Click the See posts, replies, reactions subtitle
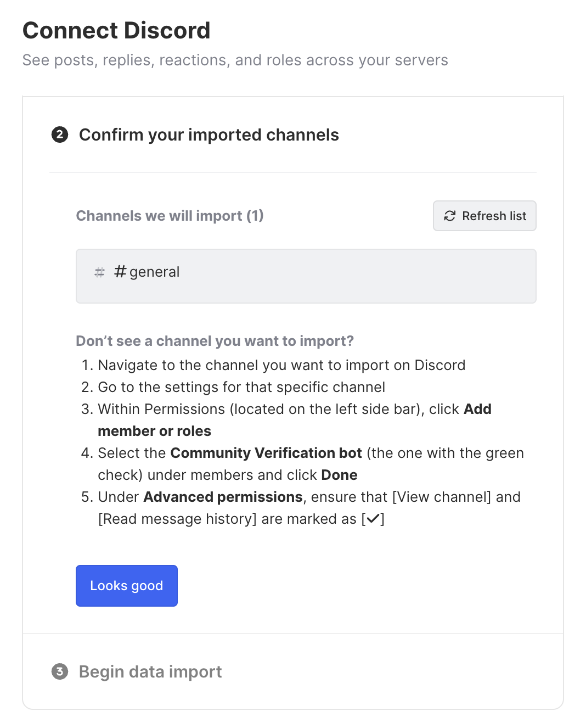Screen dimensions: 586x728 [x=235, y=60]
